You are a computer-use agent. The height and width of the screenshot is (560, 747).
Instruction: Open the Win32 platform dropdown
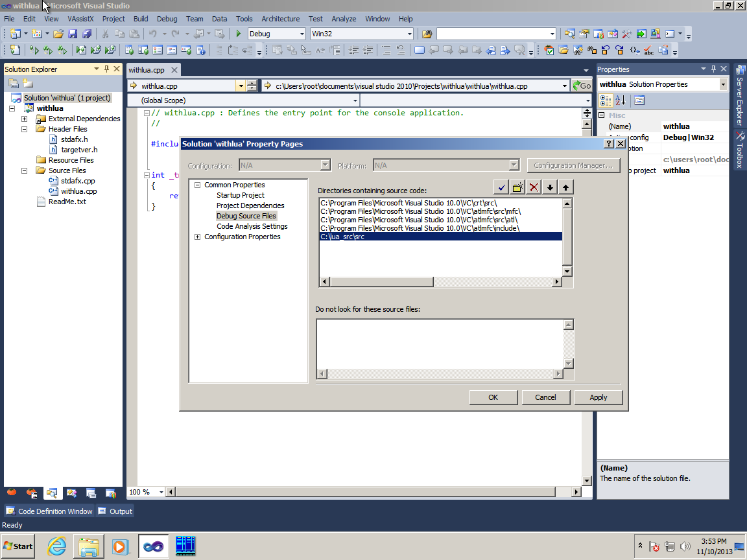coord(409,34)
